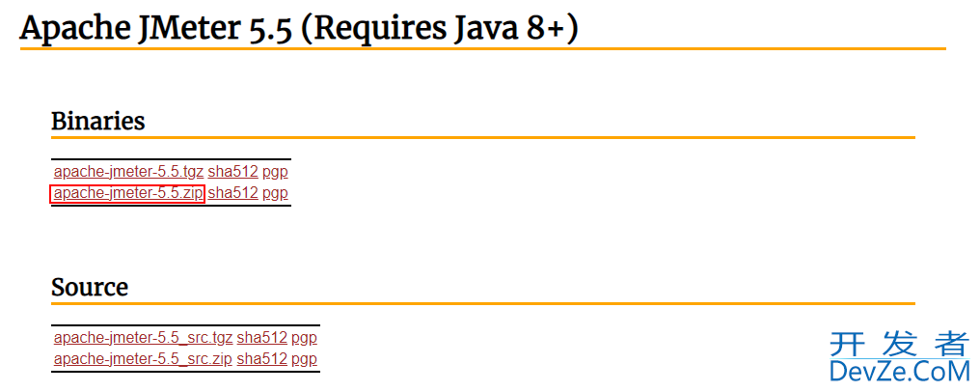Download apache-jmeter-5.5_src.zip source archive

[x=143, y=359]
